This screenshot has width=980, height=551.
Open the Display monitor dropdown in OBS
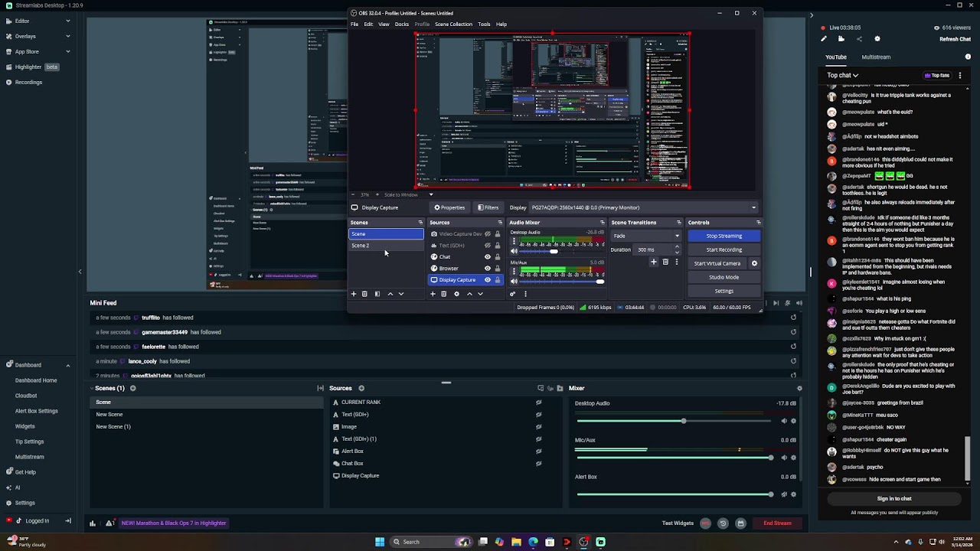[643, 207]
